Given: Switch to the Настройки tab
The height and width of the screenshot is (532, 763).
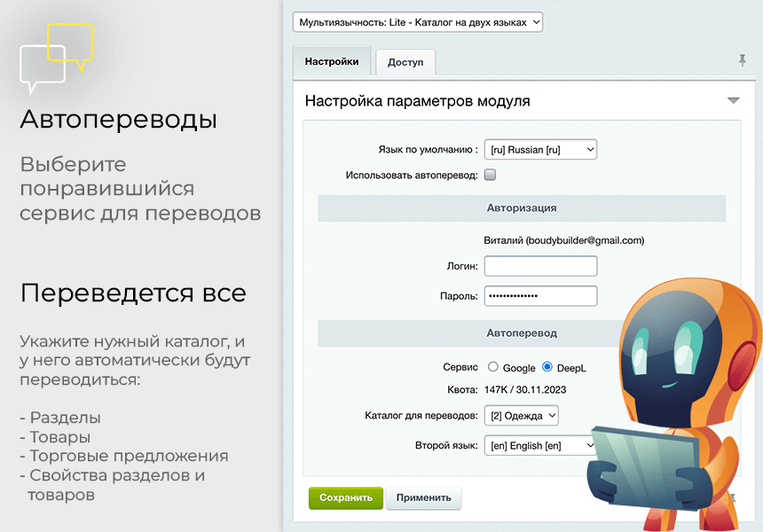Looking at the screenshot, I should tap(332, 61).
